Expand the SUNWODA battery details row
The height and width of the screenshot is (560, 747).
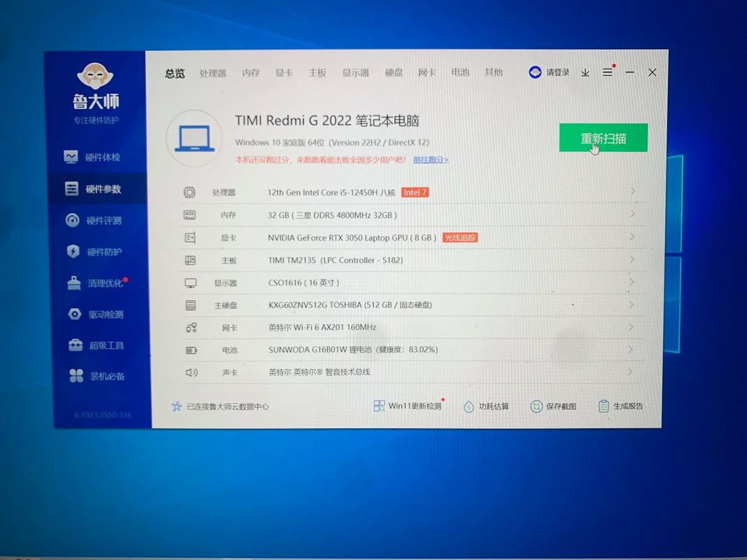point(632,349)
